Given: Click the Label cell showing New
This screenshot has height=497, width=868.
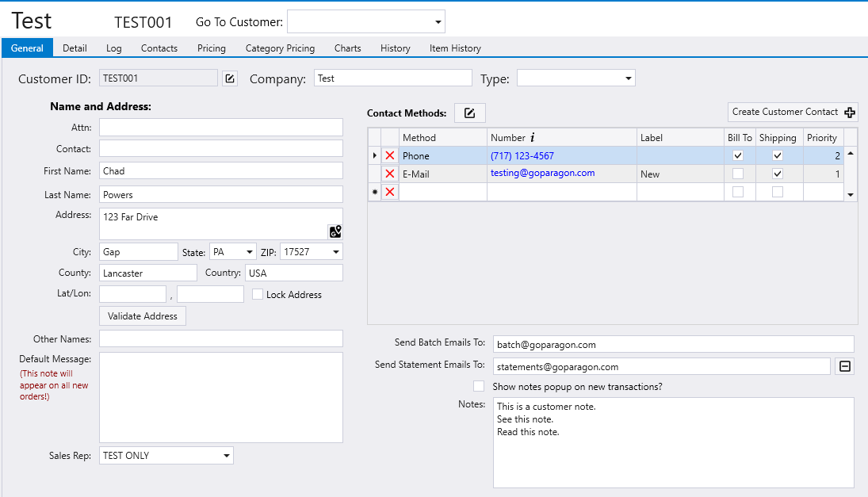Looking at the screenshot, I should coord(680,174).
